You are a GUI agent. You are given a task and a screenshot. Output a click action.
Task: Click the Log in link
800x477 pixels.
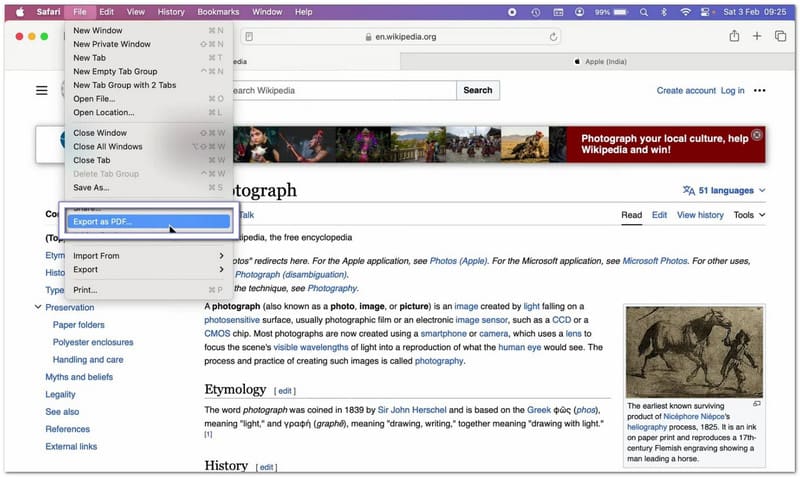(732, 90)
